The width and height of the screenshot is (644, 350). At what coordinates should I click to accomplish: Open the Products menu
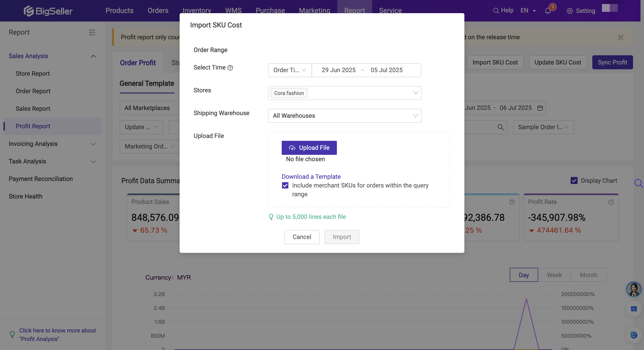tap(119, 11)
